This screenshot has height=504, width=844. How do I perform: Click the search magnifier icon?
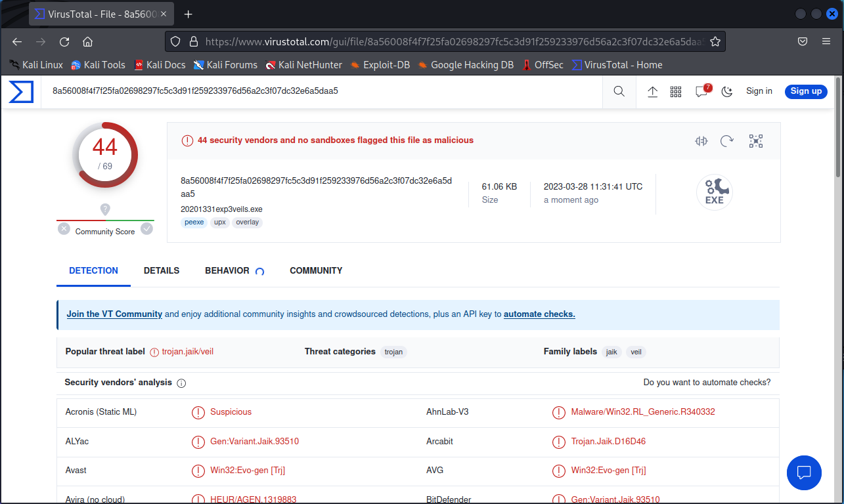click(x=619, y=92)
